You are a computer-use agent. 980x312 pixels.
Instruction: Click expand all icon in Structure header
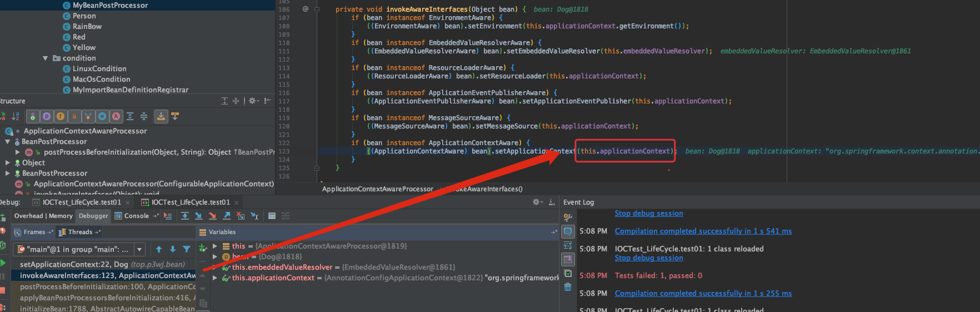click(x=224, y=101)
